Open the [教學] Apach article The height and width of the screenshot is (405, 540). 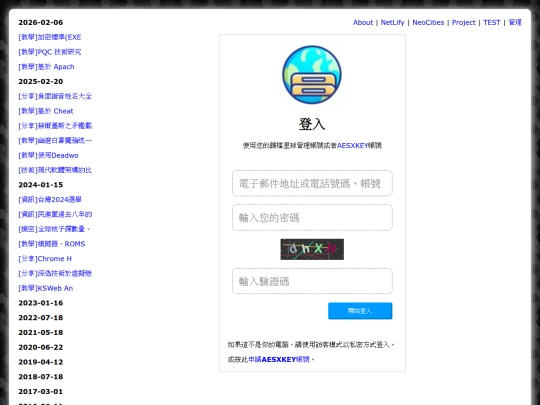coord(46,67)
